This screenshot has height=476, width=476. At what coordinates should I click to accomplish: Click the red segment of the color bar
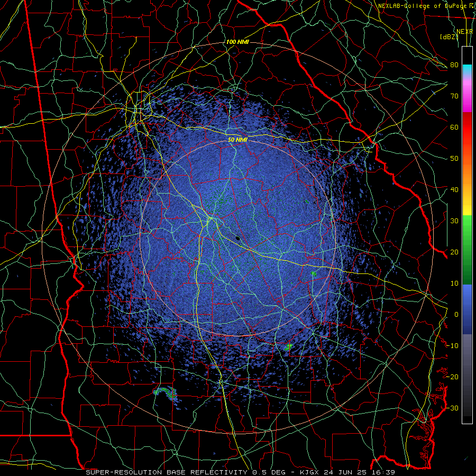coord(467,127)
